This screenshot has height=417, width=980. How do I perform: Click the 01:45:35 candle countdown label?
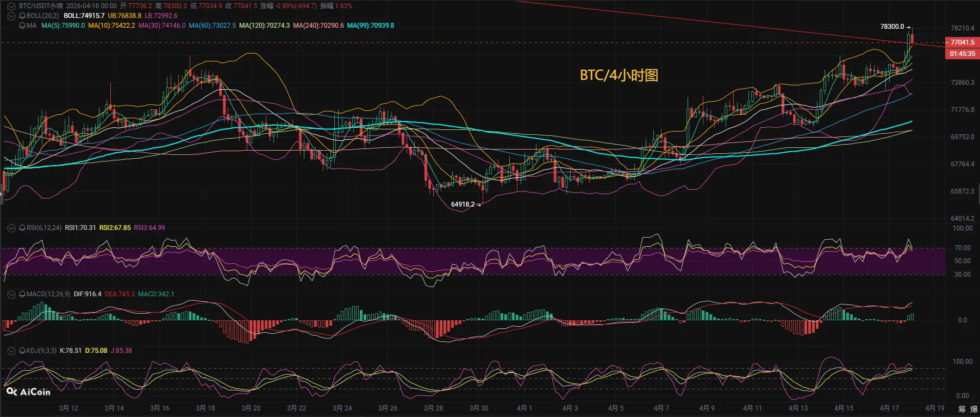(x=962, y=54)
